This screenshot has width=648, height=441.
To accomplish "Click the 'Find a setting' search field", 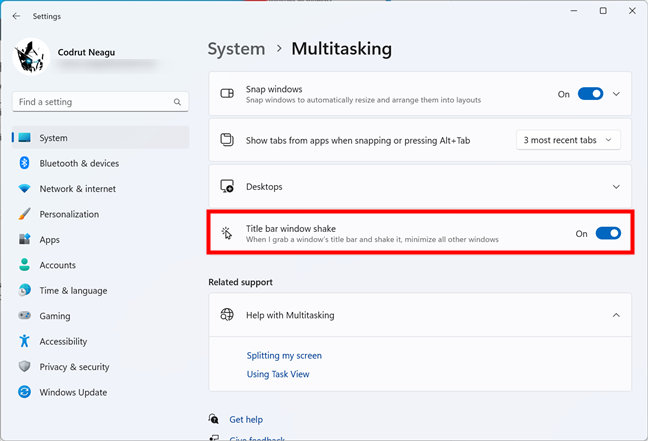I will coord(92,102).
